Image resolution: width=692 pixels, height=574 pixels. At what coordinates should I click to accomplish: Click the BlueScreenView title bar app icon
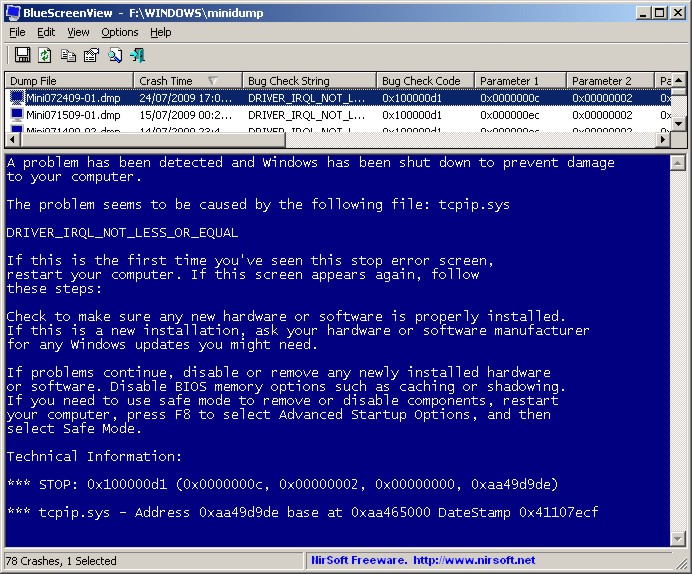pyautogui.click(x=13, y=12)
